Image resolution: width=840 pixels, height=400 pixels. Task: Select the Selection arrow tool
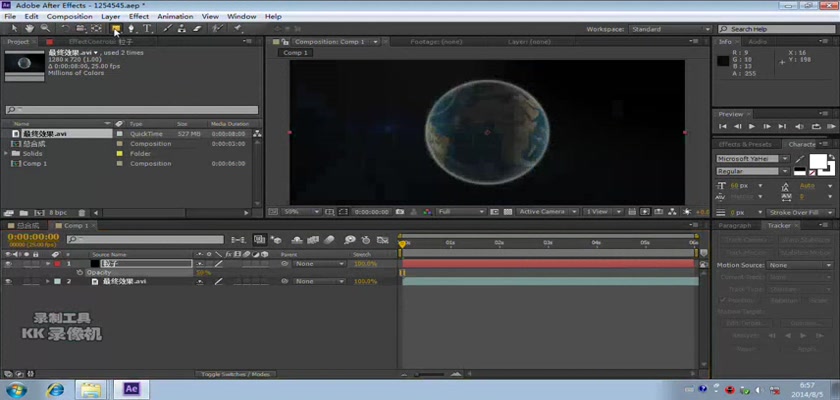[14, 29]
